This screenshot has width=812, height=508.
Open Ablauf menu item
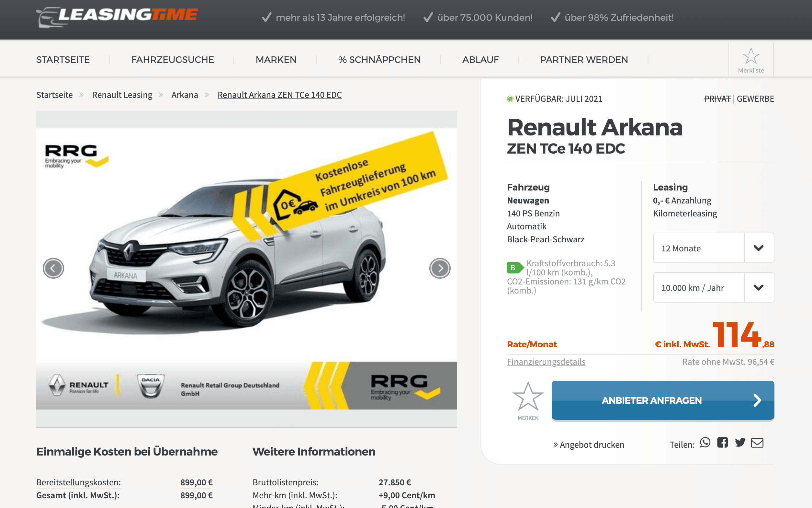[x=480, y=60]
